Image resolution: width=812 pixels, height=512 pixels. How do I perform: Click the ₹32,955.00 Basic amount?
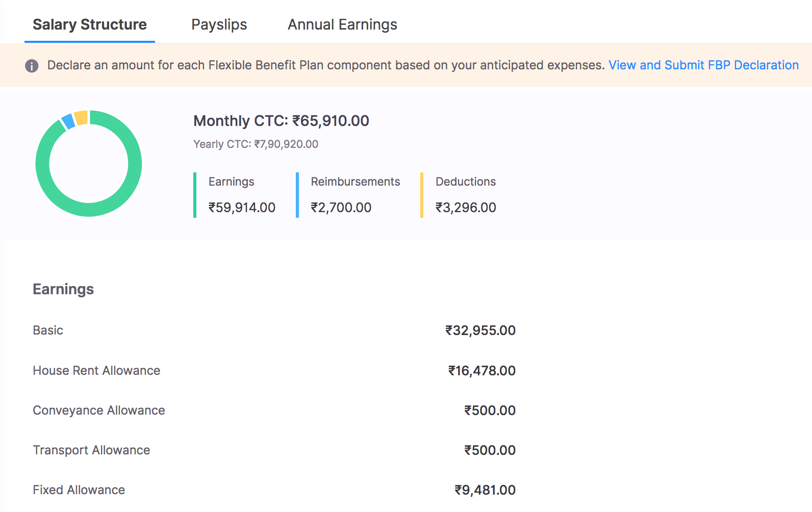click(x=480, y=330)
